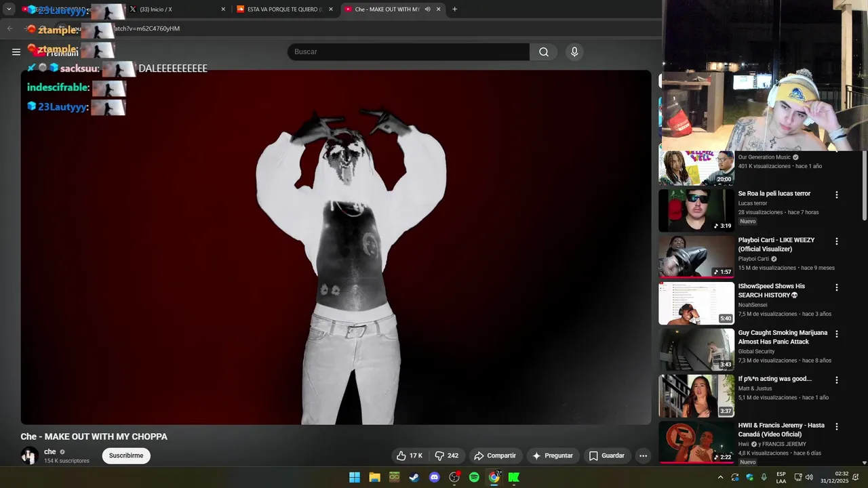868x488 pixels.
Task: Open more actions three-dot menu below video
Action: tap(643, 455)
